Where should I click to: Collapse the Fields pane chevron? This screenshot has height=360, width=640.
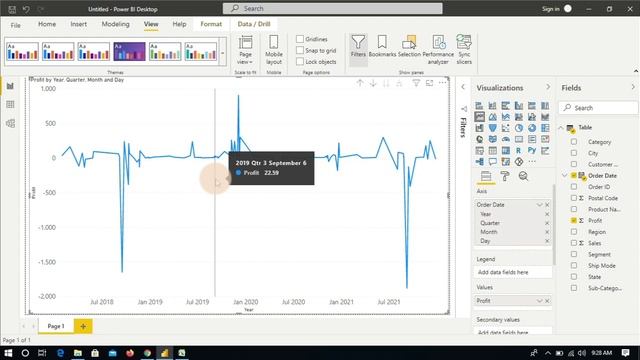pyautogui.click(x=633, y=87)
